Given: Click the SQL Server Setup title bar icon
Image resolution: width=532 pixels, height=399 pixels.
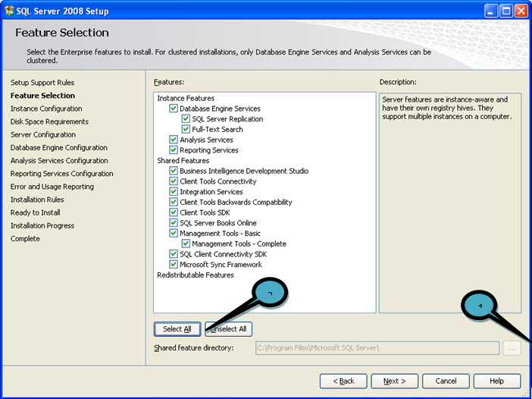Looking at the screenshot, I should 9,11.
